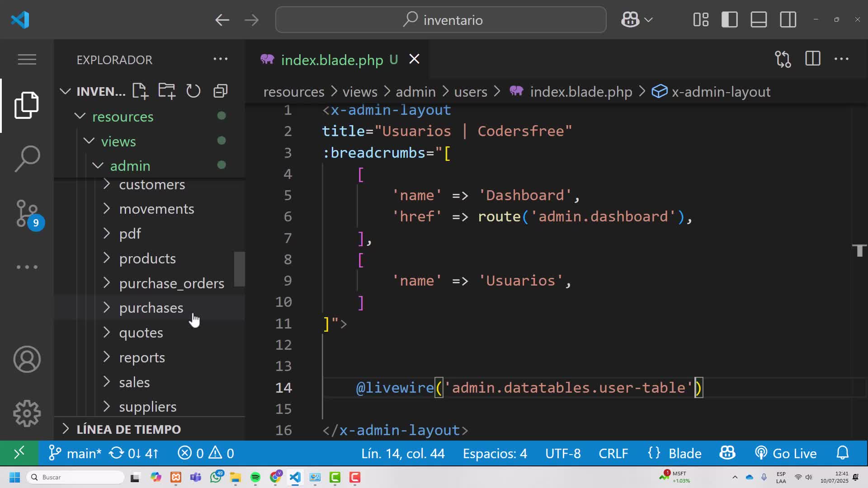Click the x-admin-layout symbol breadcrumb
This screenshot has width=868, height=488.
[721, 92]
